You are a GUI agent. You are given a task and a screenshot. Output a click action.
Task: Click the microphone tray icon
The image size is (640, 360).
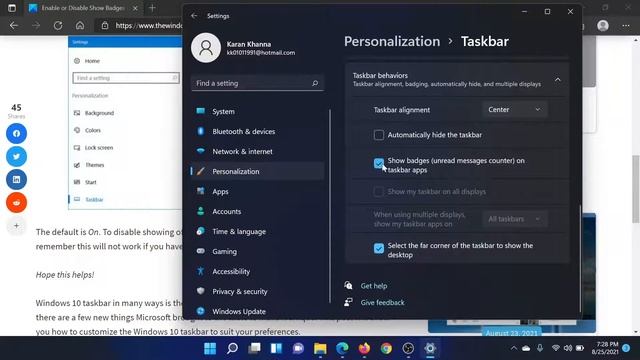[x=540, y=348]
